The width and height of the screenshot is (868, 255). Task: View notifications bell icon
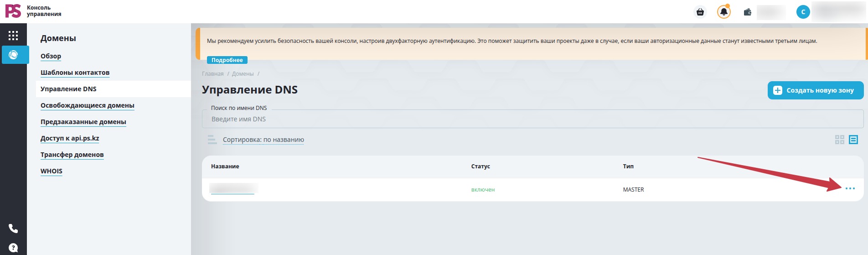click(723, 12)
